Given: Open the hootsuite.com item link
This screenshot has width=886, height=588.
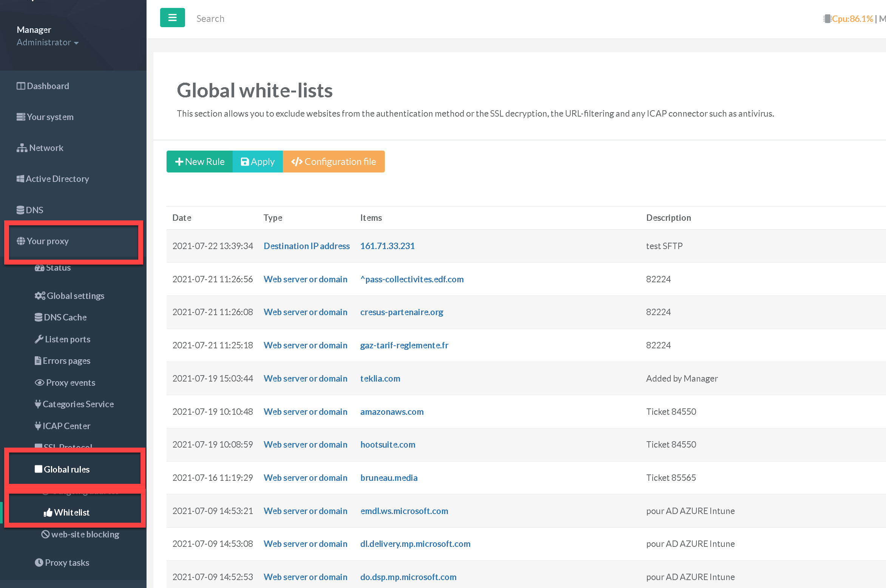Looking at the screenshot, I should (x=387, y=445).
